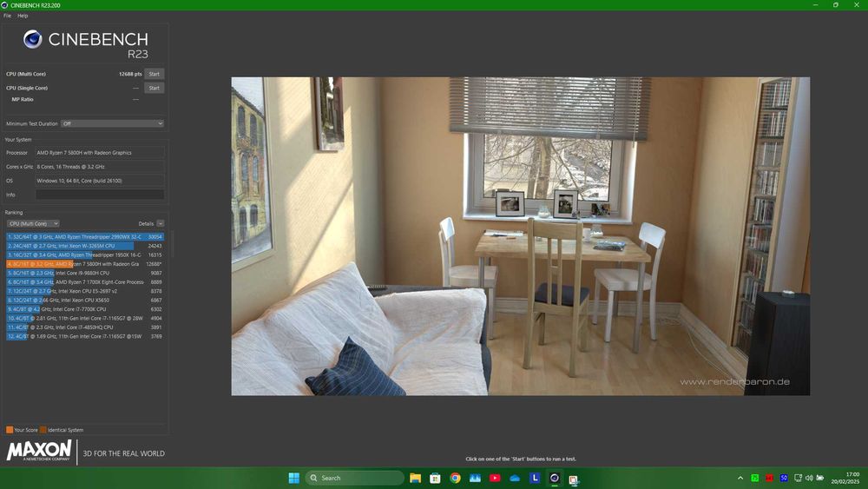This screenshot has height=489, width=868.
Task: Select ranking row 1 Threadripper 2990WX
Action: (85, 236)
